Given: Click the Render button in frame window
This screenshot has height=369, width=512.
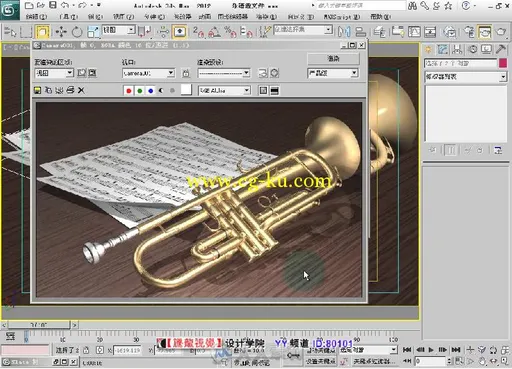Looking at the screenshot, I should point(333,59).
